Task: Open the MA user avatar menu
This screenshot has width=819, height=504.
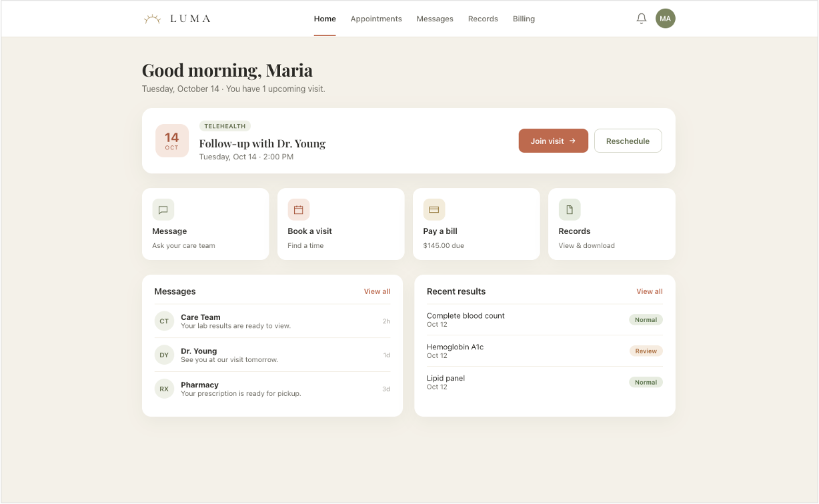Action: coord(665,19)
